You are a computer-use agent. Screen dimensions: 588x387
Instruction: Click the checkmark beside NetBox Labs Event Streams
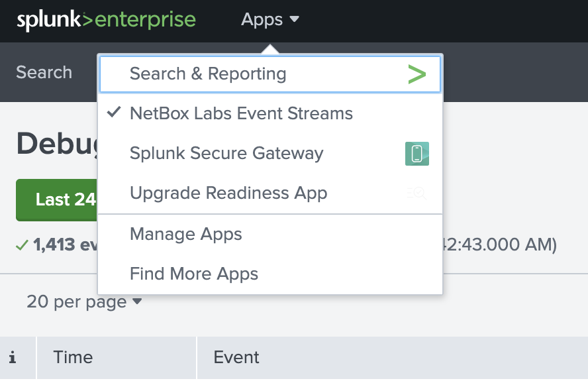pyautogui.click(x=114, y=112)
